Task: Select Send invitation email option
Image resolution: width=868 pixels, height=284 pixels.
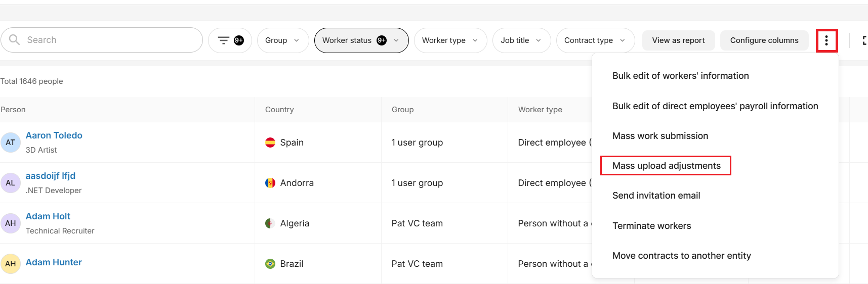Action: (656, 196)
